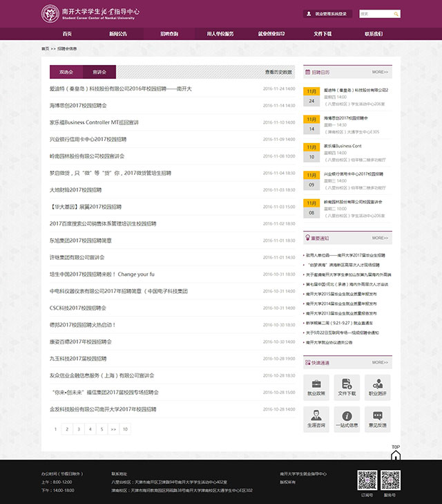Viewport: 442px width, 504px height.
Task: Go to page 3 in pagination
Action: pyautogui.click(x=79, y=429)
